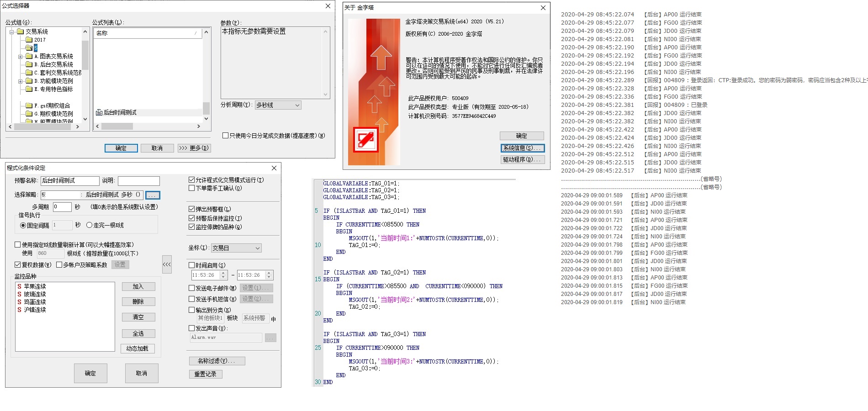Toggle 监控停牌的品种 checkbox
The image size is (868, 411).
coord(192,227)
